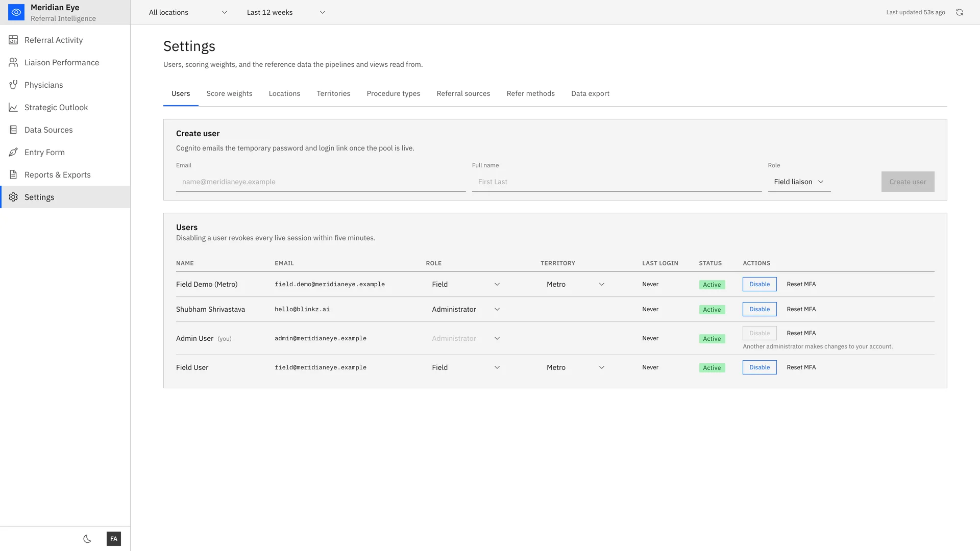The width and height of the screenshot is (980, 551).
Task: Disable the Shubham Shrivastava user
Action: tap(759, 309)
